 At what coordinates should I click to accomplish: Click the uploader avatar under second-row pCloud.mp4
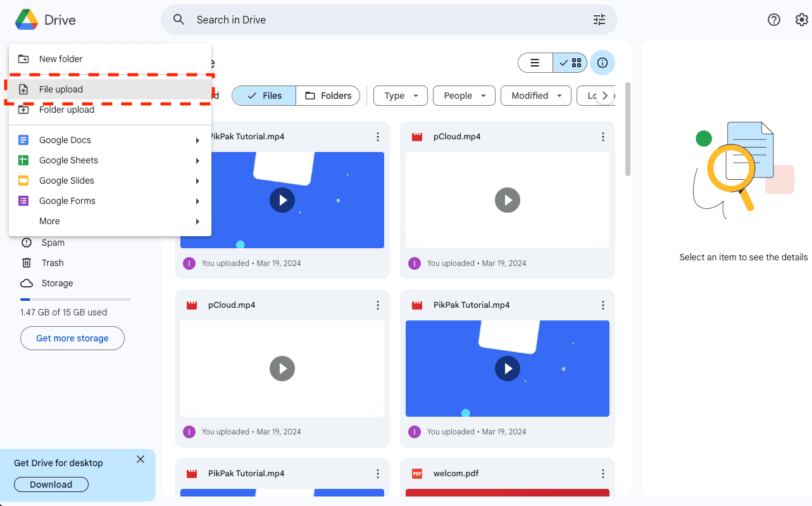(189, 432)
